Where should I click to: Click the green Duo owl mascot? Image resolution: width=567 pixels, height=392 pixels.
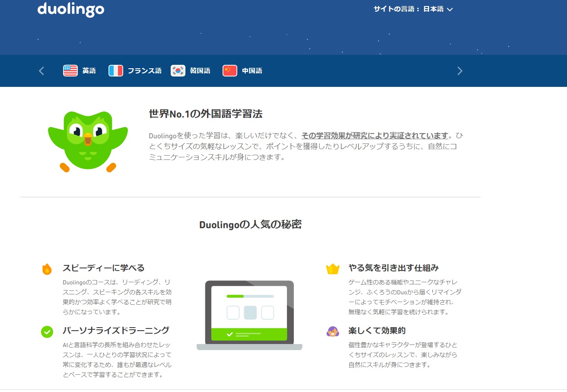[88, 141]
